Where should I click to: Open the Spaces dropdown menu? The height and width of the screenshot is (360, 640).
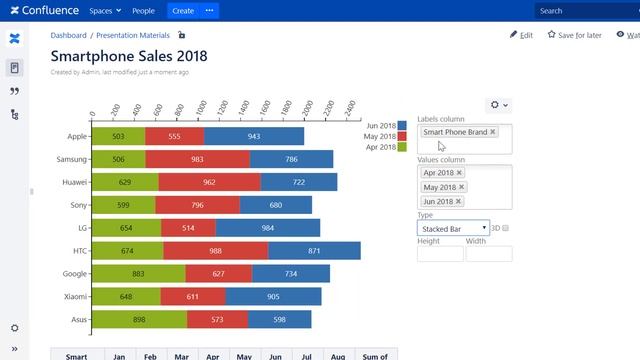tap(105, 11)
